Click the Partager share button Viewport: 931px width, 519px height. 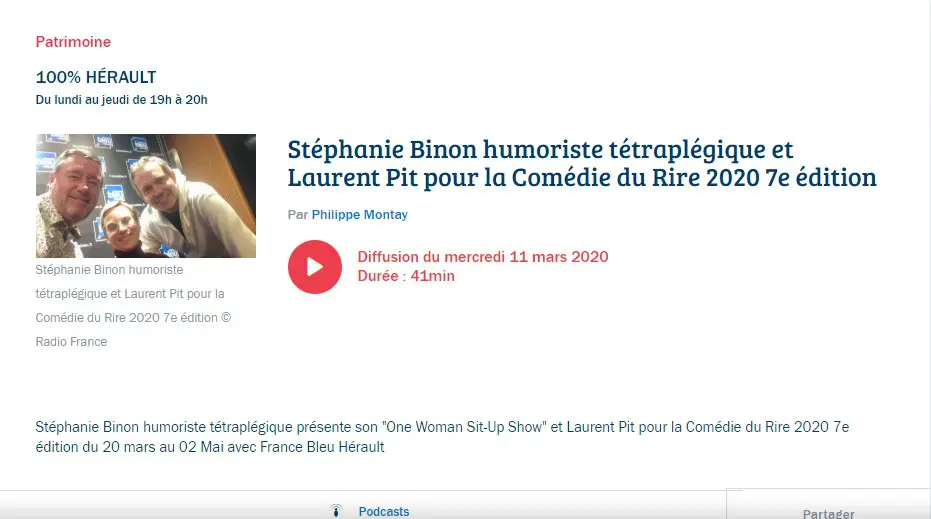click(x=828, y=514)
